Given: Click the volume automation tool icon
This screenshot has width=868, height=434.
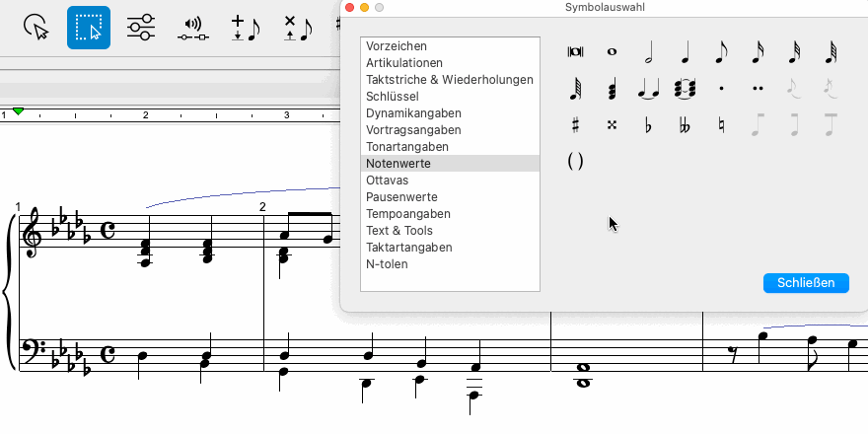Looking at the screenshot, I should (x=193, y=28).
